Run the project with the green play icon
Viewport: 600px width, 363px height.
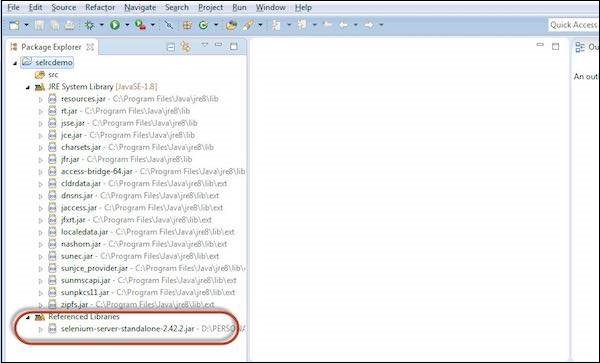coord(115,25)
